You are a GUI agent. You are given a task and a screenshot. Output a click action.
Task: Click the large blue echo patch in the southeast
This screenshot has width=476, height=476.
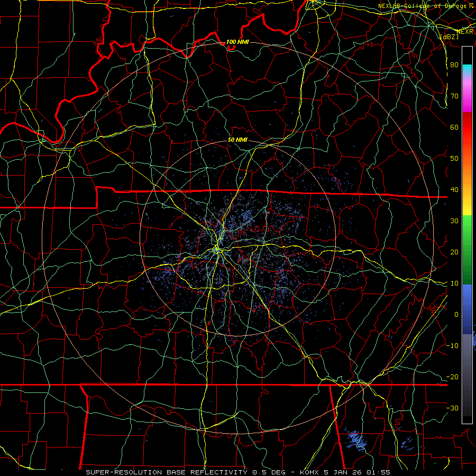(356, 440)
